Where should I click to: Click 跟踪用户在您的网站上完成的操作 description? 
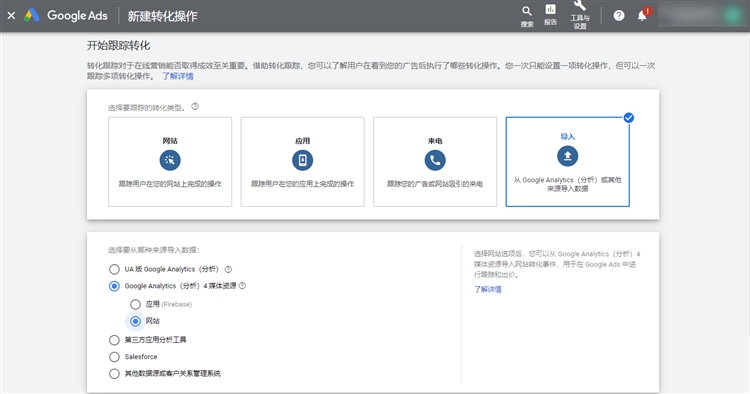pos(170,184)
